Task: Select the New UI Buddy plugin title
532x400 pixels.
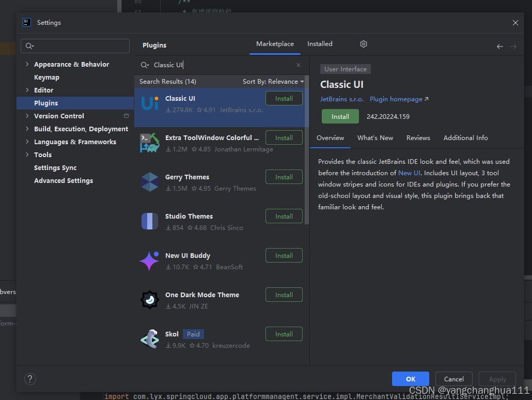Action: [x=187, y=256]
